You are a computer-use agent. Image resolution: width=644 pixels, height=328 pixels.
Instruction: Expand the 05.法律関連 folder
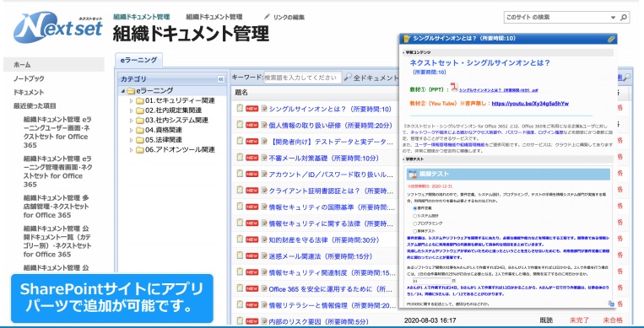pos(132,140)
